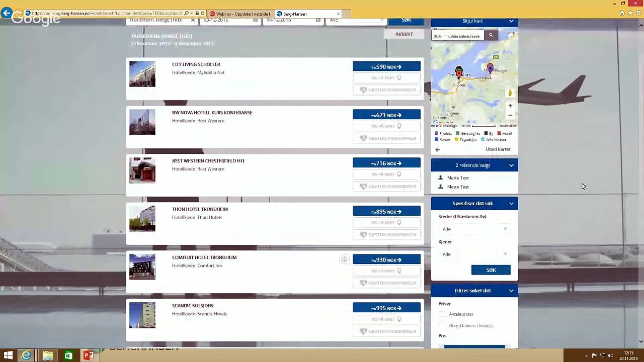644x362 pixels.
Task: Close the Berg-Hansen browser tab
Action: [x=338, y=14]
